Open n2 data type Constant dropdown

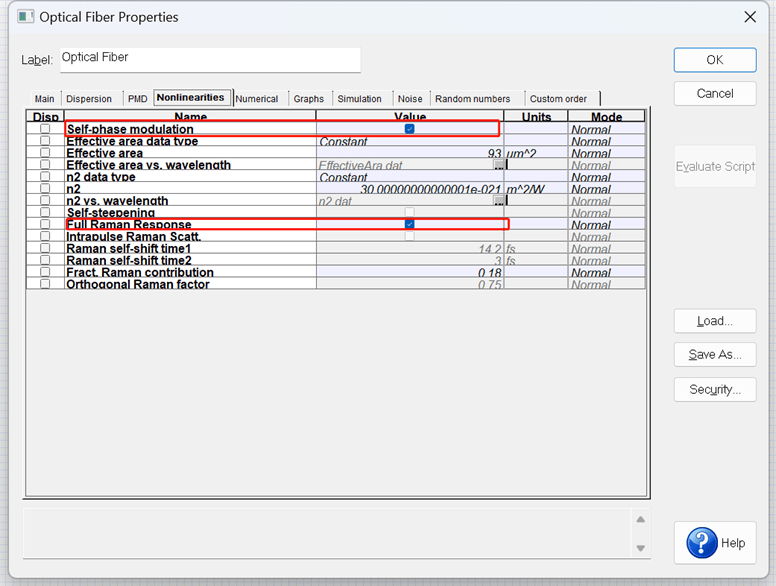pos(410,177)
